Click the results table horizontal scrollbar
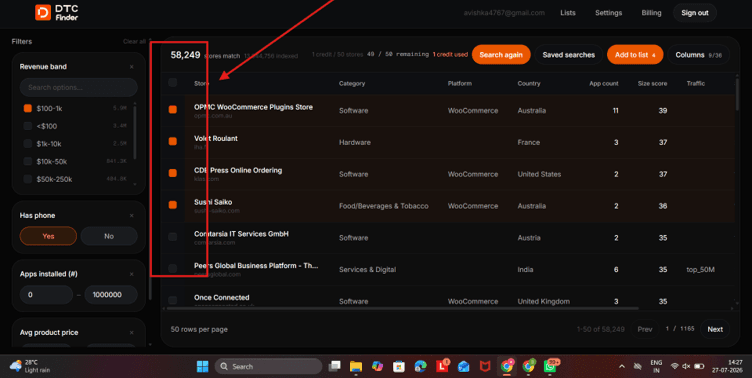Screen dimensions: 752x378 (x=403, y=308)
